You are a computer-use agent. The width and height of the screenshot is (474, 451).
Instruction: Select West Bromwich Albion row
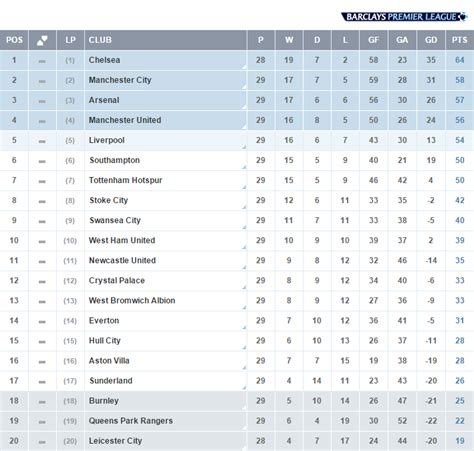pos(237,301)
